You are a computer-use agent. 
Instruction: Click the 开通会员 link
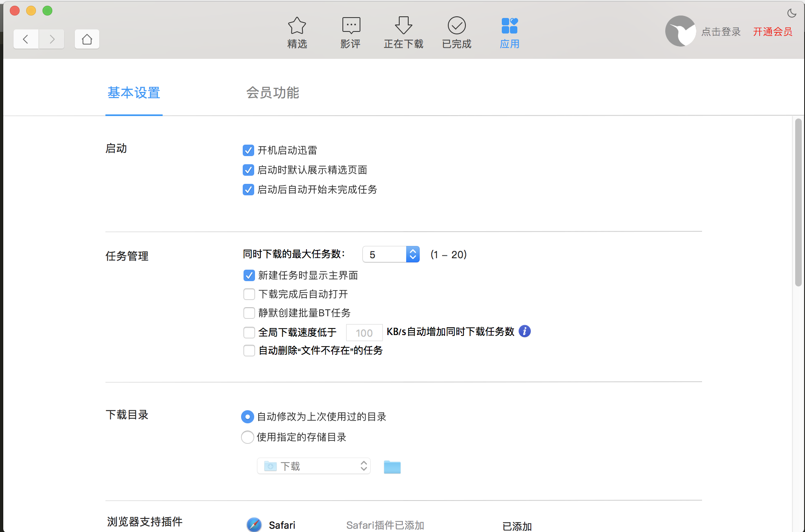click(x=773, y=32)
